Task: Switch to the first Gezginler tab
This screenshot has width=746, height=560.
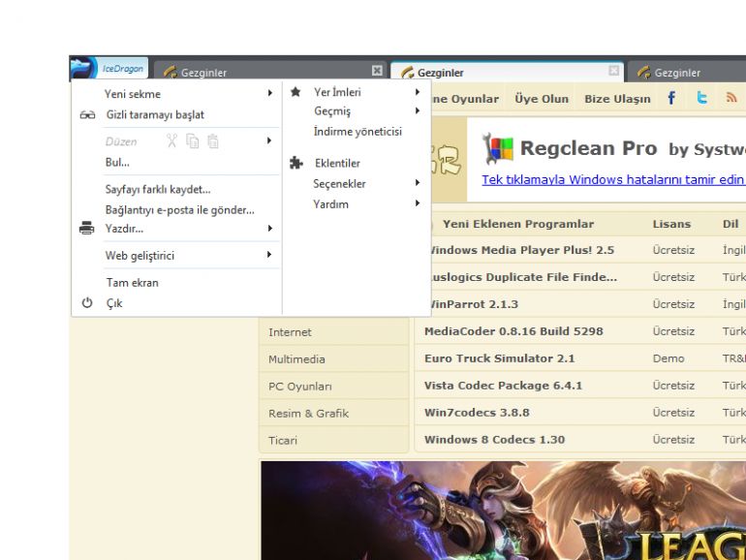Action: pyautogui.click(x=269, y=72)
